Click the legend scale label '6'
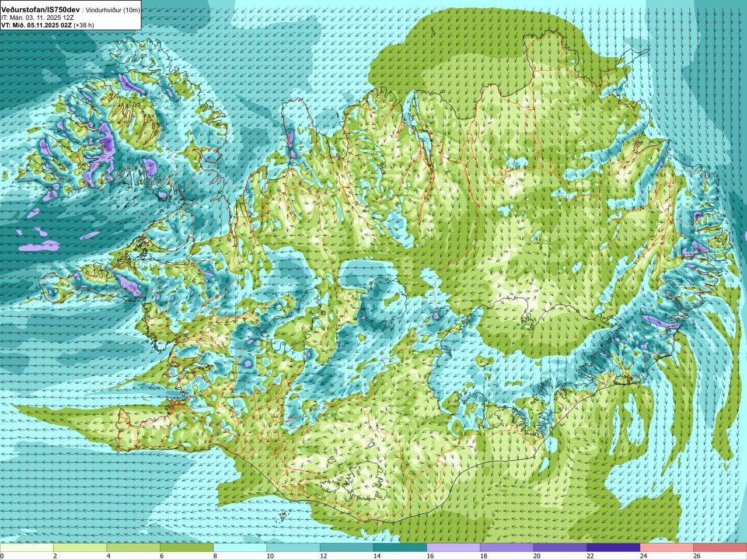The width and height of the screenshot is (747, 560). point(162,556)
